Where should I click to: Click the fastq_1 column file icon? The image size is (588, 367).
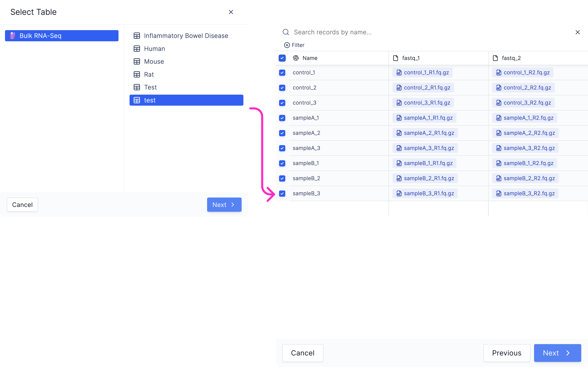(x=396, y=58)
